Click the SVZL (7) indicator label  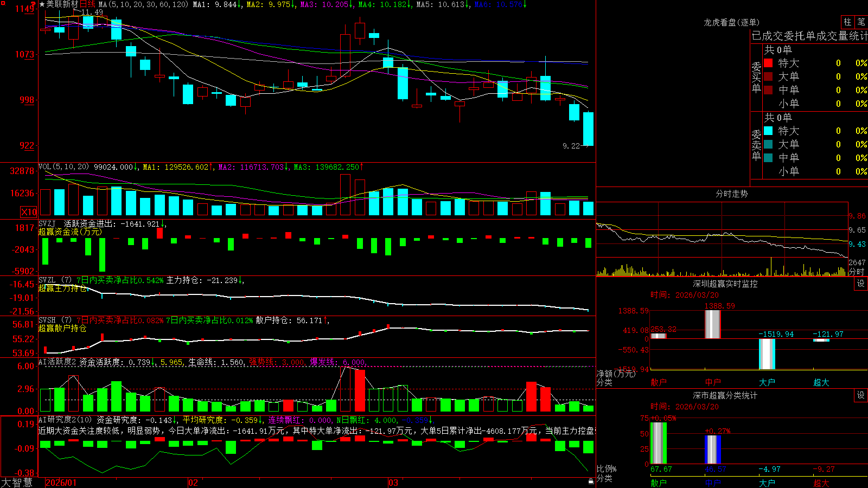point(55,280)
